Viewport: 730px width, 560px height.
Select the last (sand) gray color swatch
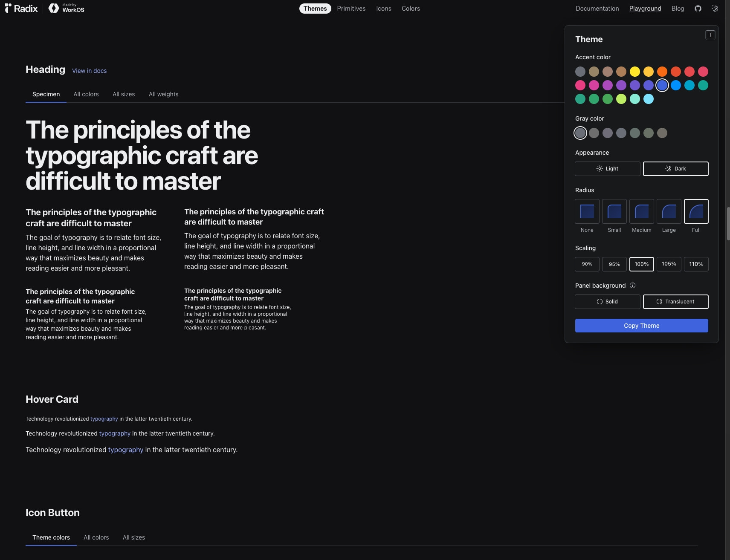click(662, 133)
